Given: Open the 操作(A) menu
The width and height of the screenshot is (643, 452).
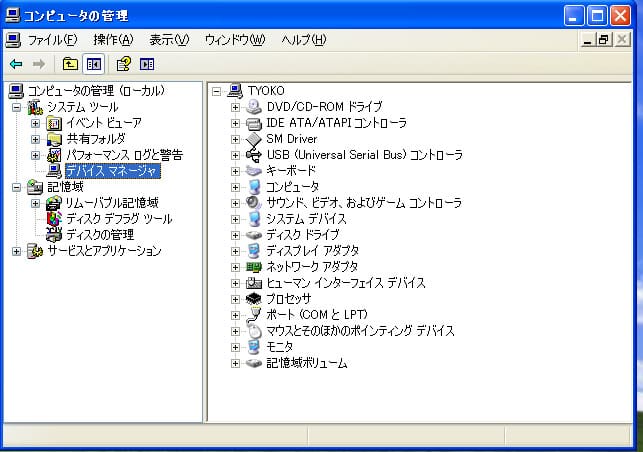Looking at the screenshot, I should pyautogui.click(x=112, y=40).
